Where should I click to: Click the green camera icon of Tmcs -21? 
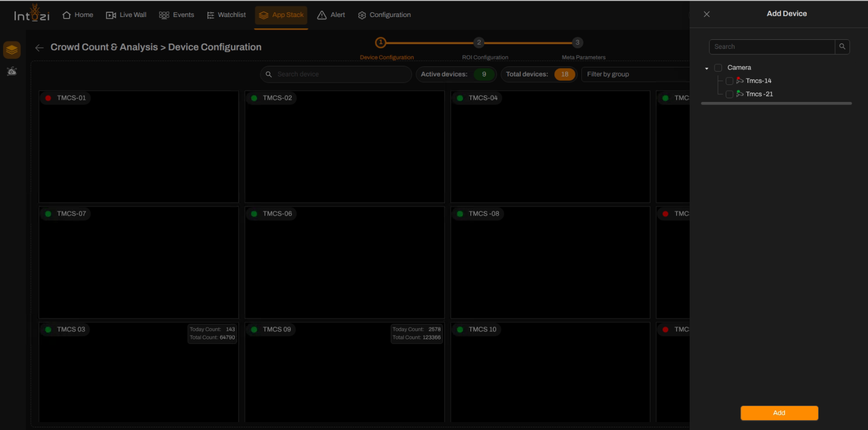point(740,94)
